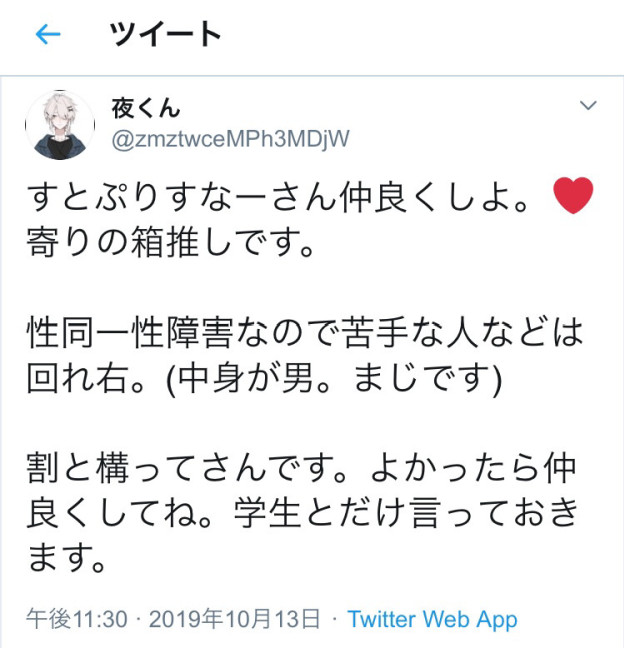624x648 pixels.
Task: Click the display name 夜くん
Action: 145,108
